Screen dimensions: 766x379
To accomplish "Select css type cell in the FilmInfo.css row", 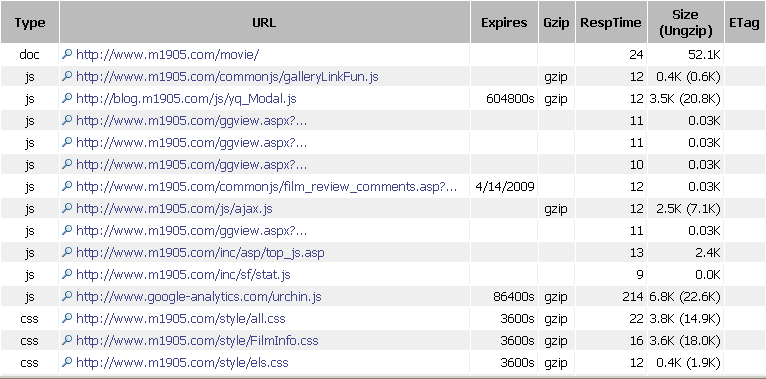I will coord(30,340).
